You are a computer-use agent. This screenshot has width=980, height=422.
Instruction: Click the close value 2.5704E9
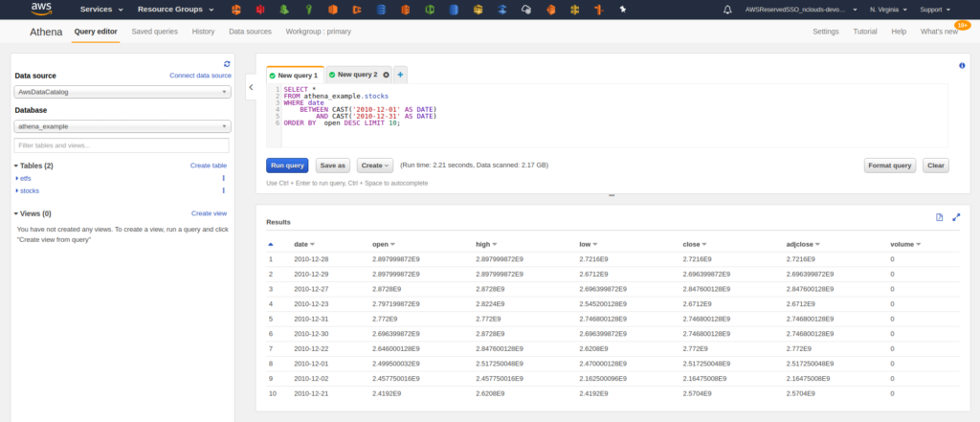pos(697,393)
